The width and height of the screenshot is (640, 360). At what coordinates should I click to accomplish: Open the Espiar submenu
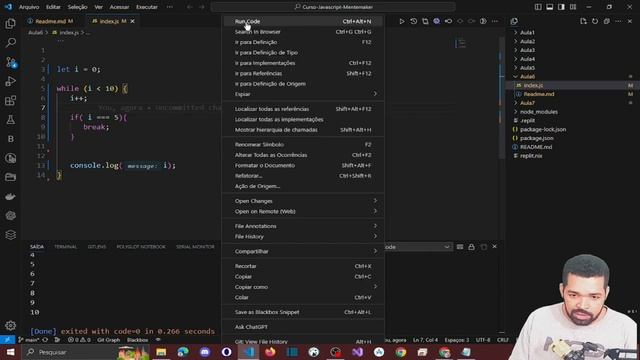[302, 94]
